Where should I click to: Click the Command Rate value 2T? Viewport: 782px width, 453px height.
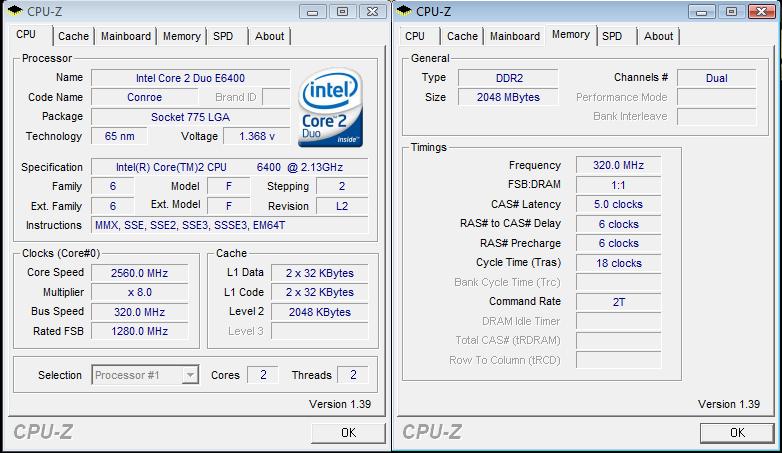(618, 302)
